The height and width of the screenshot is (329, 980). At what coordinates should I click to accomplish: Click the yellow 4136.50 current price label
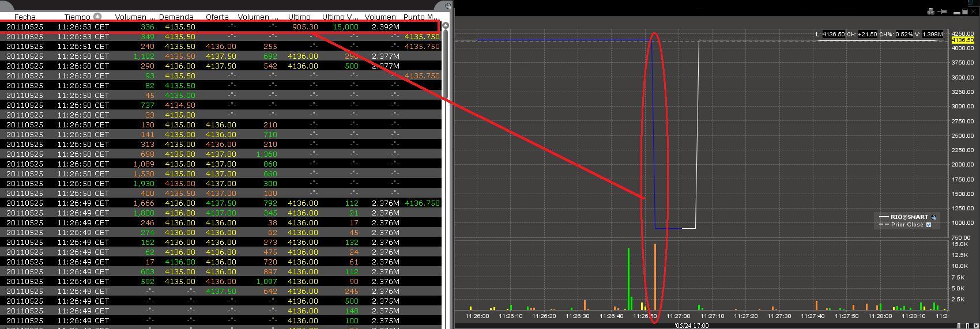[962, 41]
